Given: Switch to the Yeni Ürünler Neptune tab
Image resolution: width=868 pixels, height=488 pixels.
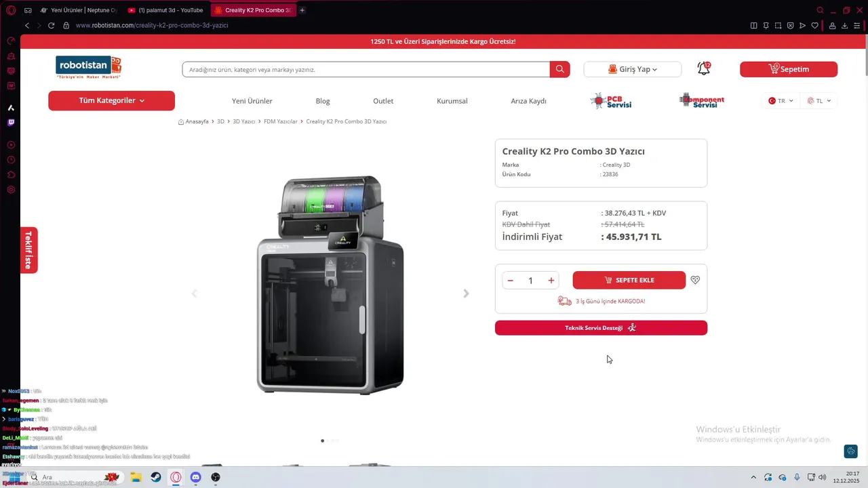Looking at the screenshot, I should [x=78, y=10].
